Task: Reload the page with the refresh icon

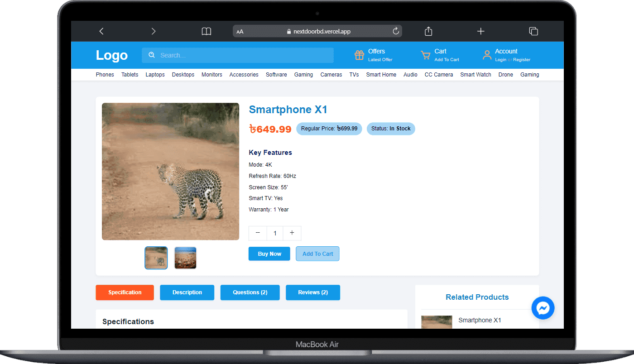Action: (396, 31)
